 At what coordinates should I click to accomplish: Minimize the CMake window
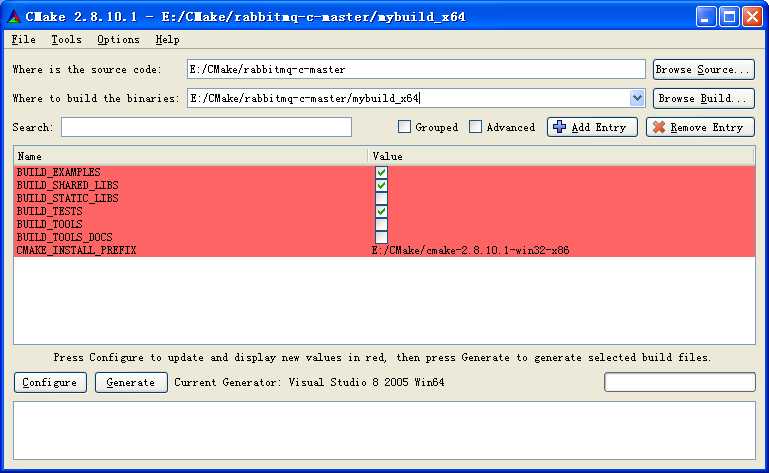(x=706, y=17)
